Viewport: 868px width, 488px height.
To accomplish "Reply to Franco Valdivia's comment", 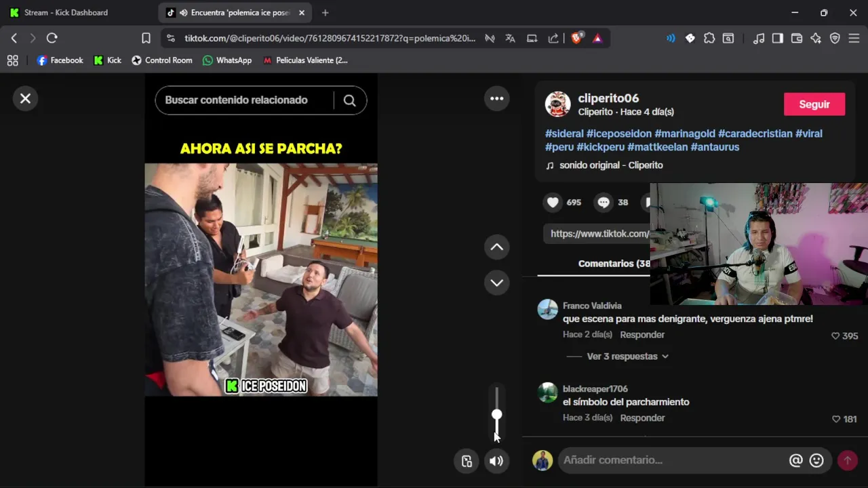I will coord(642,335).
